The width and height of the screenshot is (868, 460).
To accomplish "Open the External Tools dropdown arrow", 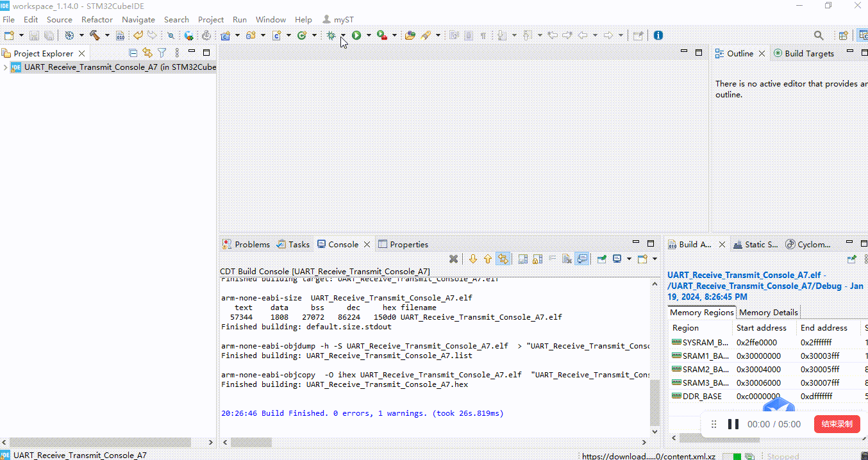I will (x=394, y=35).
